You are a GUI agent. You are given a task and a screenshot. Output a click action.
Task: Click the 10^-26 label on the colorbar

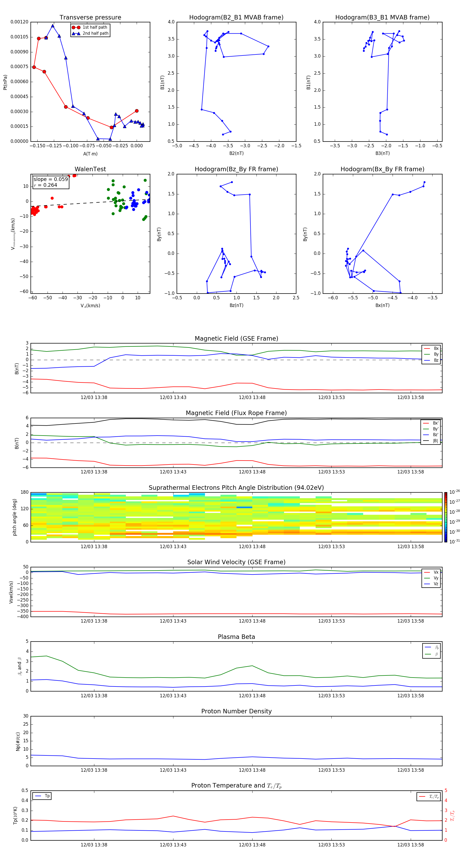click(x=455, y=492)
